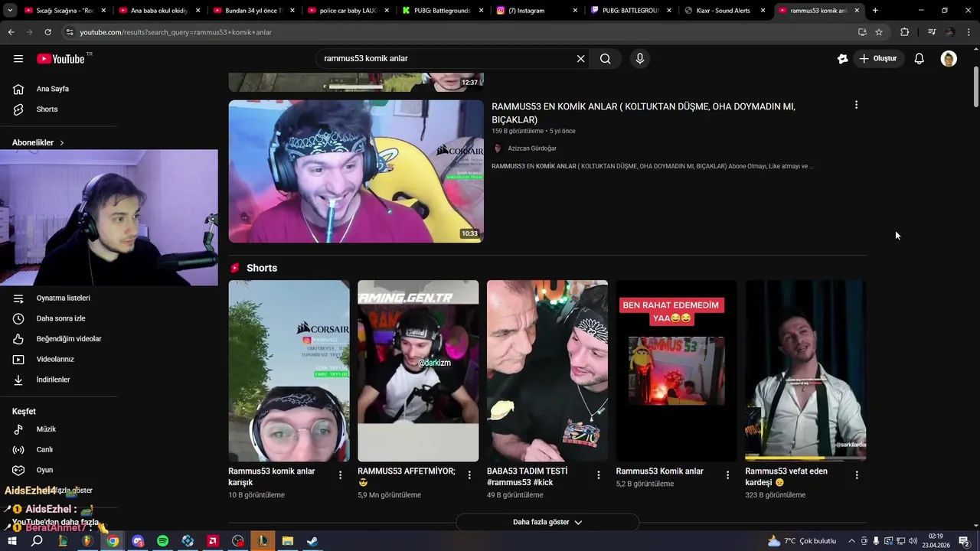Open the Windows Start menu
The image size is (980, 551).
(x=11, y=541)
